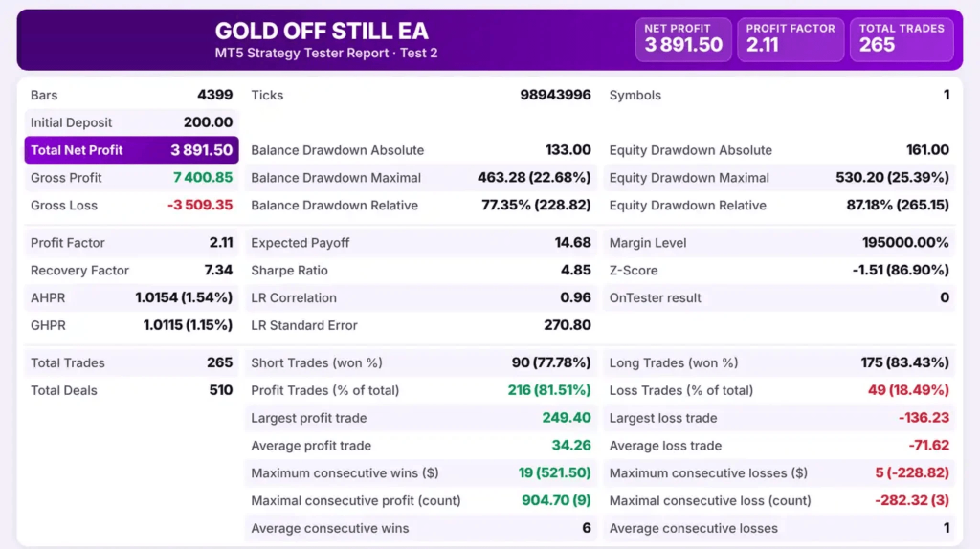This screenshot has height=549, width=980.
Task: Click Balance Drawdown Maximal value 463.28 (22.68%)
Action: pyautogui.click(x=534, y=177)
